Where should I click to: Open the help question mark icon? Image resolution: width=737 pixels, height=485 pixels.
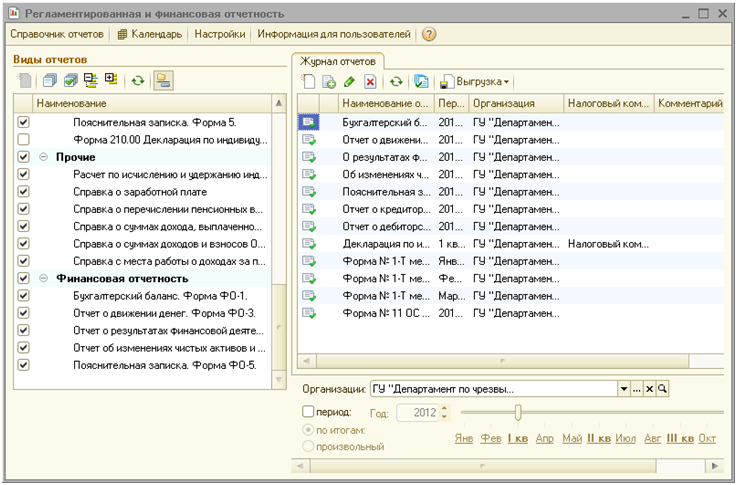[429, 34]
